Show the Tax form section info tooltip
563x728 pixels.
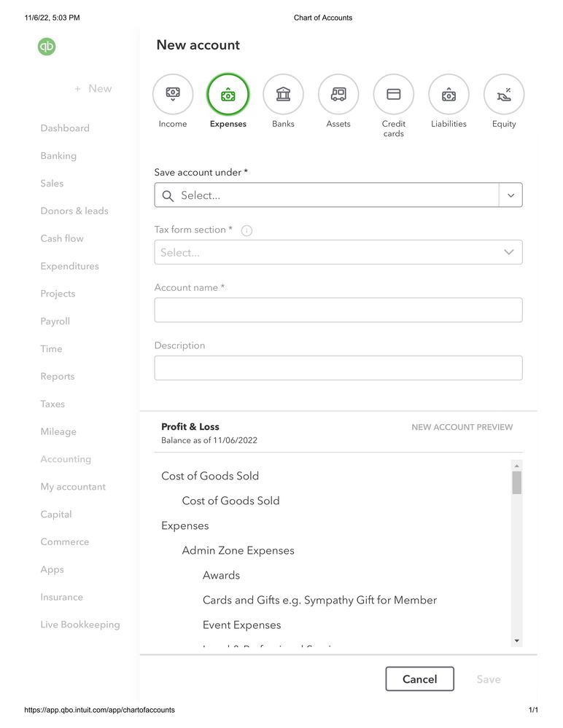tap(246, 230)
